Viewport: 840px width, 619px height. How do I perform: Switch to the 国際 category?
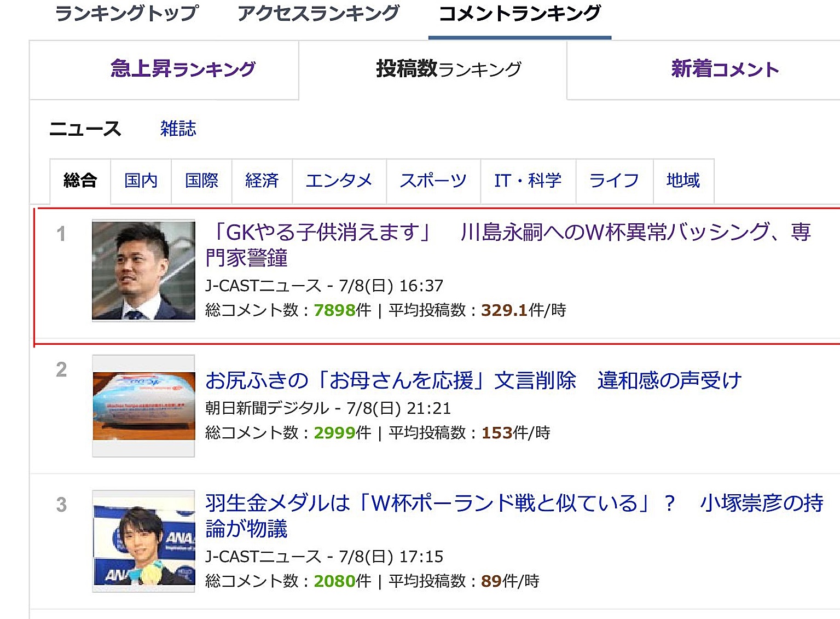tap(201, 181)
